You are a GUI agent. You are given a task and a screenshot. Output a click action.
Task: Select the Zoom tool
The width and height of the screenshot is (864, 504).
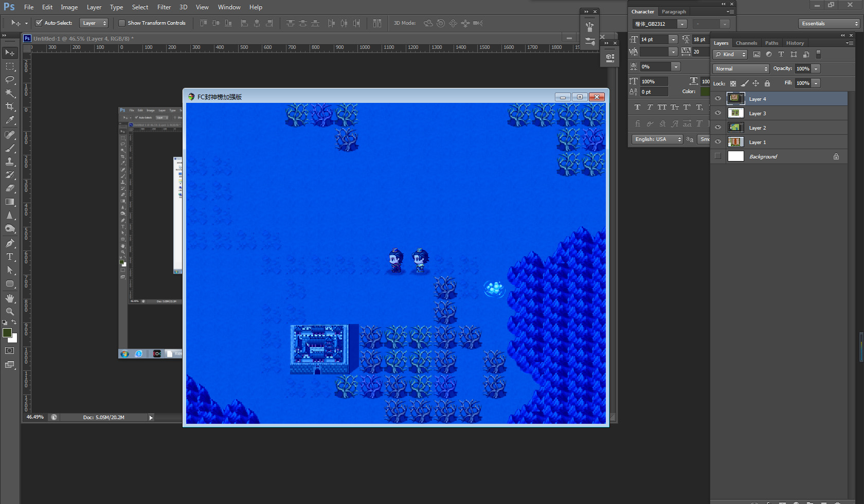(x=10, y=312)
